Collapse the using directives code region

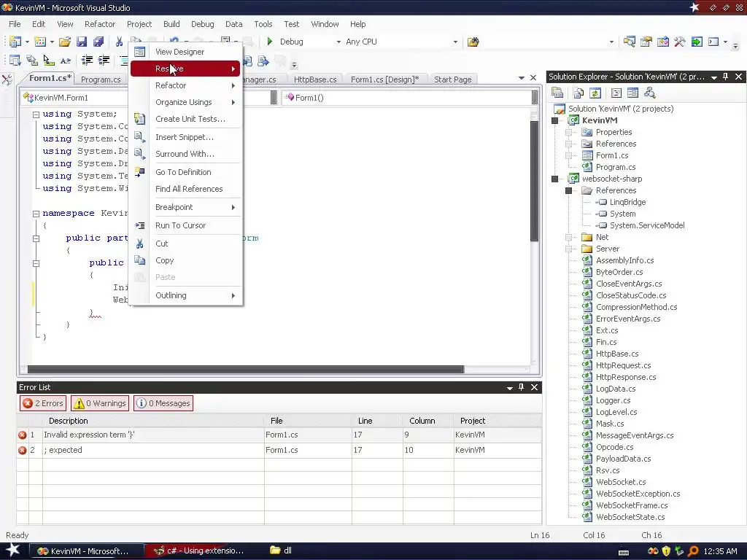click(36, 114)
